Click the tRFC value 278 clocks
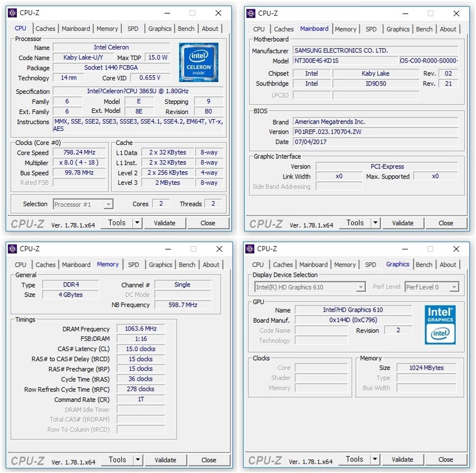Viewport: 476px width, 473px height. click(141, 389)
